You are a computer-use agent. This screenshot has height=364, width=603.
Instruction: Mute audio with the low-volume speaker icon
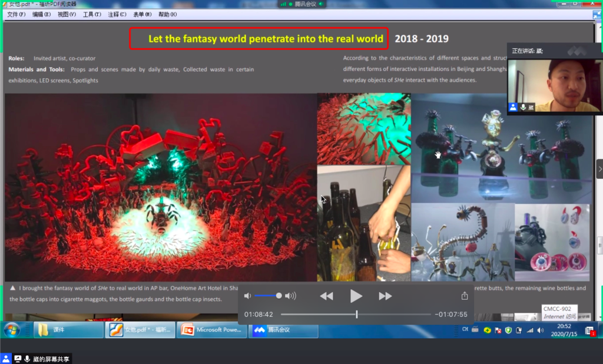pyautogui.click(x=247, y=296)
